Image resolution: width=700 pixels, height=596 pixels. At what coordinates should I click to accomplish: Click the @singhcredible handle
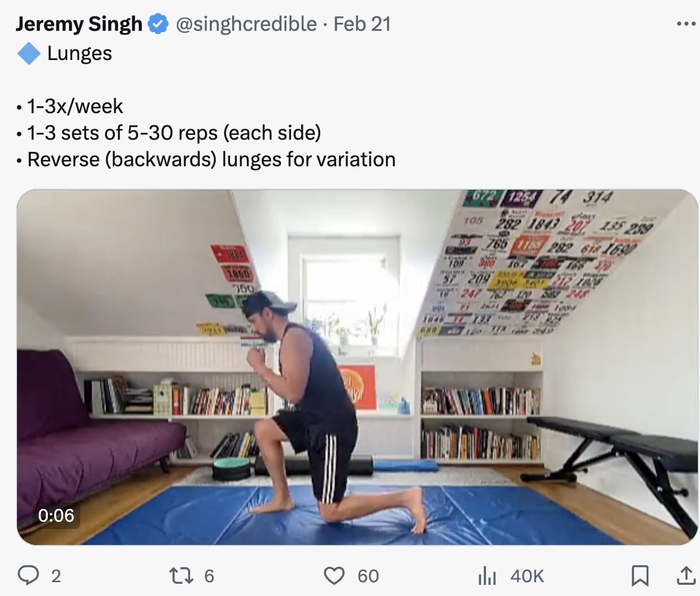246,24
